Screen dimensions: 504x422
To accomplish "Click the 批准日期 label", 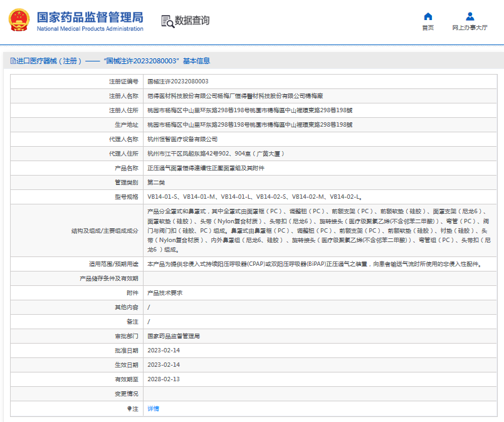I will pos(127,351).
